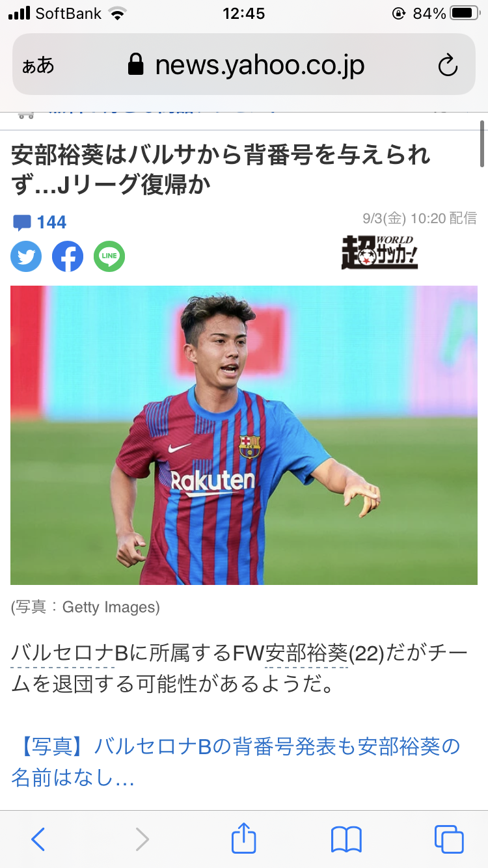This screenshot has width=488, height=868.
Task: Follow the バルセロナB keyword link
Action: coord(62,653)
